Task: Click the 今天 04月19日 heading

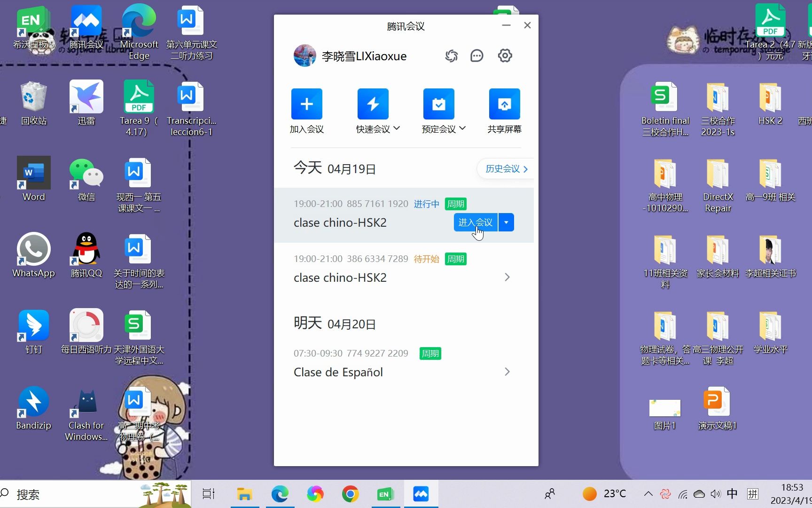Action: pos(335,168)
